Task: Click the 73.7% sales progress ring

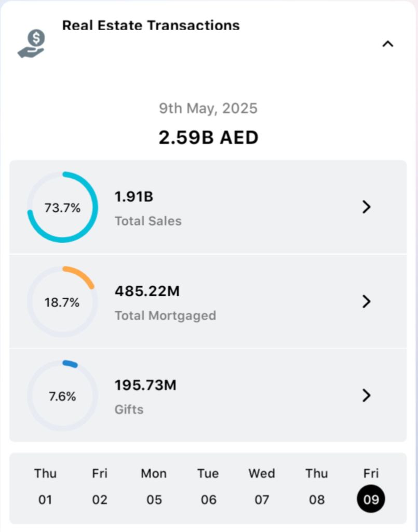Action: pyautogui.click(x=62, y=207)
